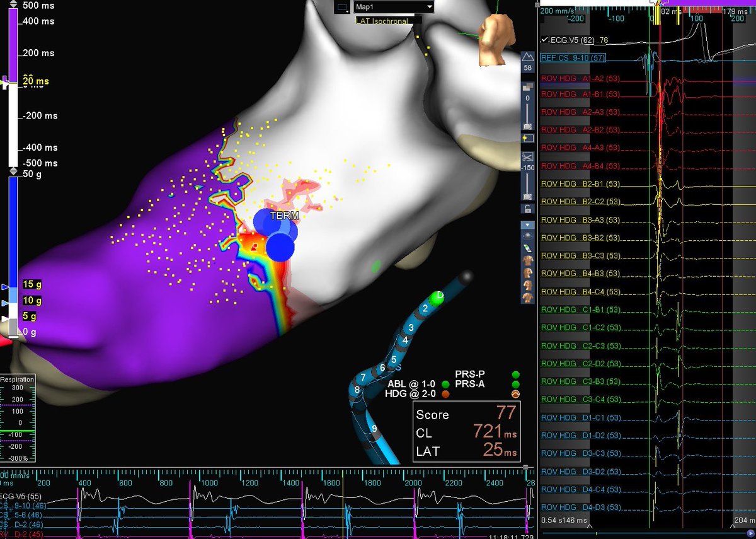Click the blue contact force bar

coord(13,233)
